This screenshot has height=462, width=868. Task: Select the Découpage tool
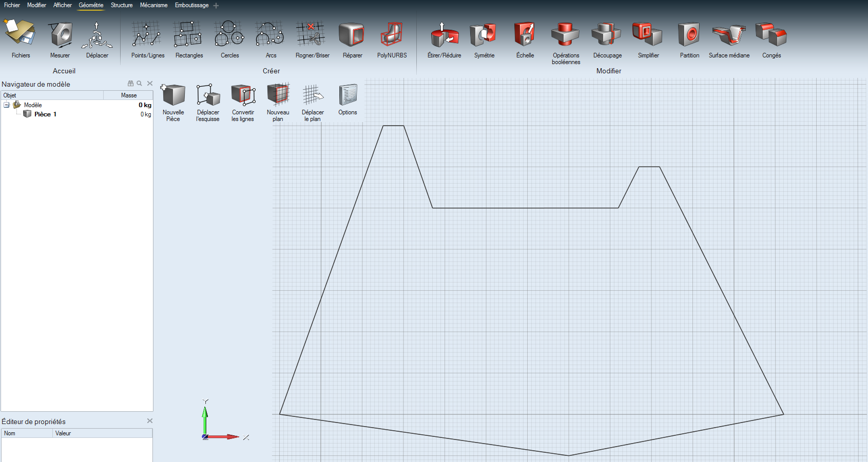click(607, 34)
